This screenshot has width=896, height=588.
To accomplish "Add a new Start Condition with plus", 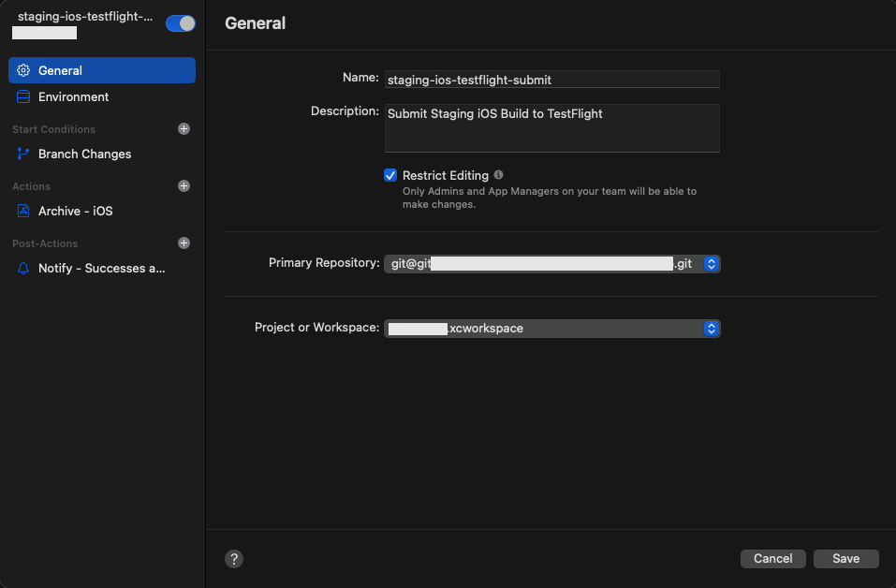I will [184, 129].
